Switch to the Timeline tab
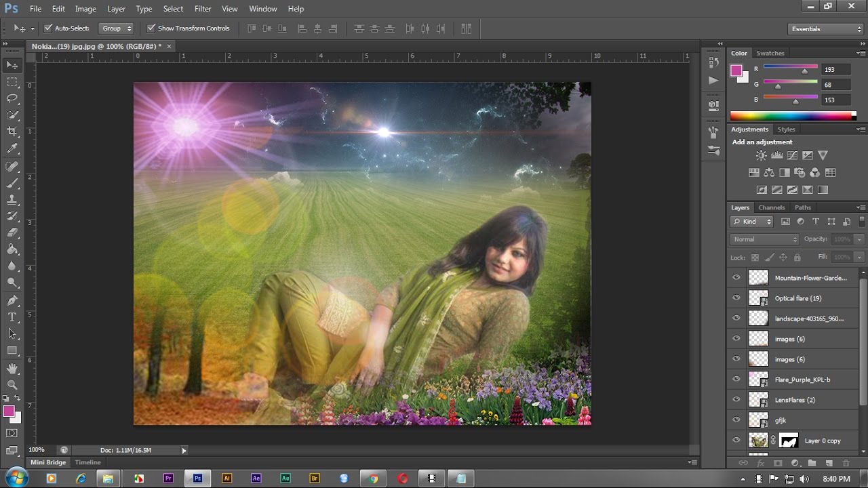Screen dimensions: 868x488 click(x=87, y=462)
